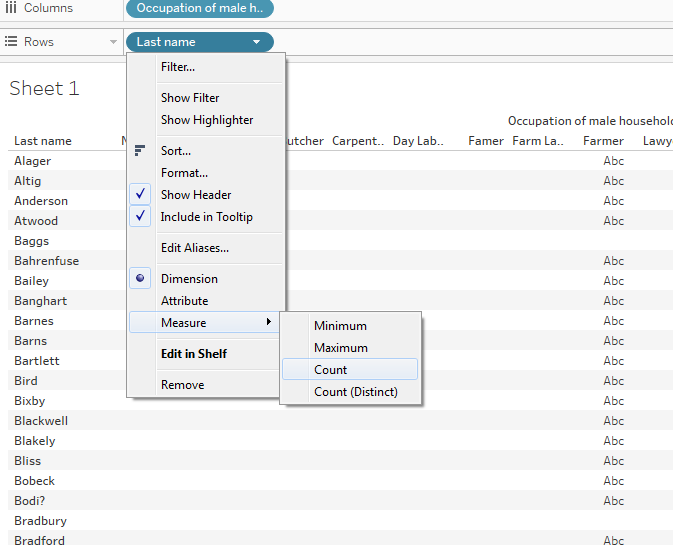
Task: Select the Alager row label
Action: pyautogui.click(x=32, y=161)
